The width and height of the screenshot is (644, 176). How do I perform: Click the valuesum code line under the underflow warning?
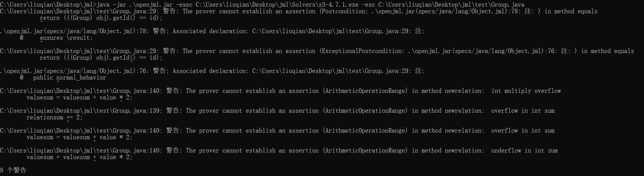click(79, 157)
